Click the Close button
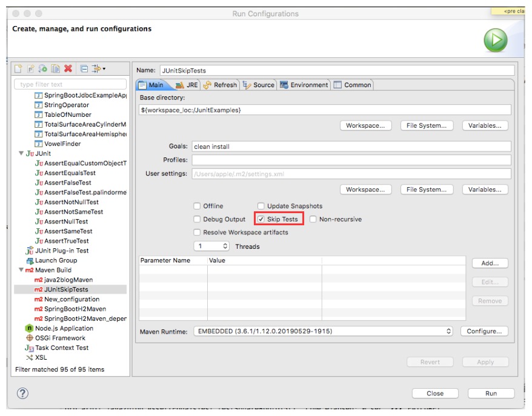 click(x=435, y=393)
